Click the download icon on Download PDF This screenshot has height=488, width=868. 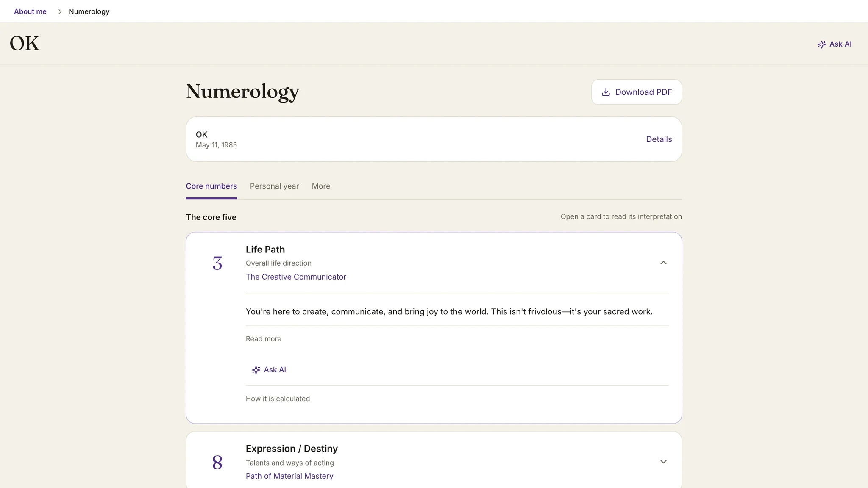[606, 92]
